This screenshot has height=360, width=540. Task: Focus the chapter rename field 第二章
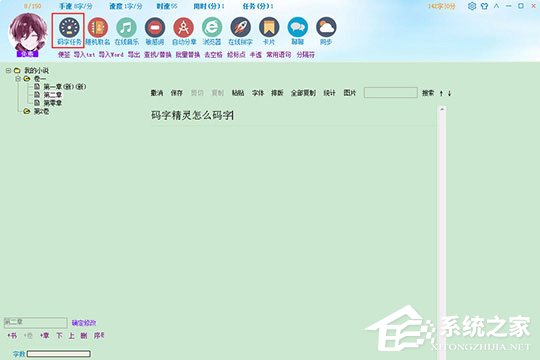point(35,322)
